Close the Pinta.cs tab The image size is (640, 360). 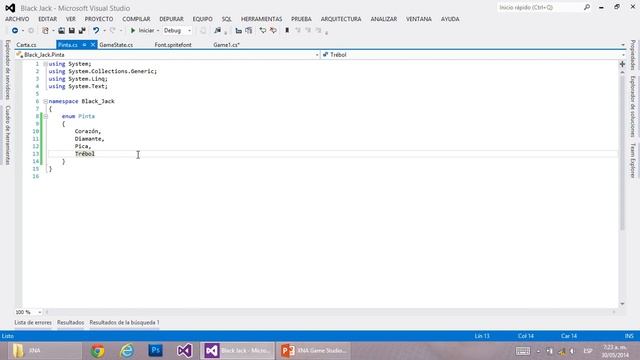point(93,45)
